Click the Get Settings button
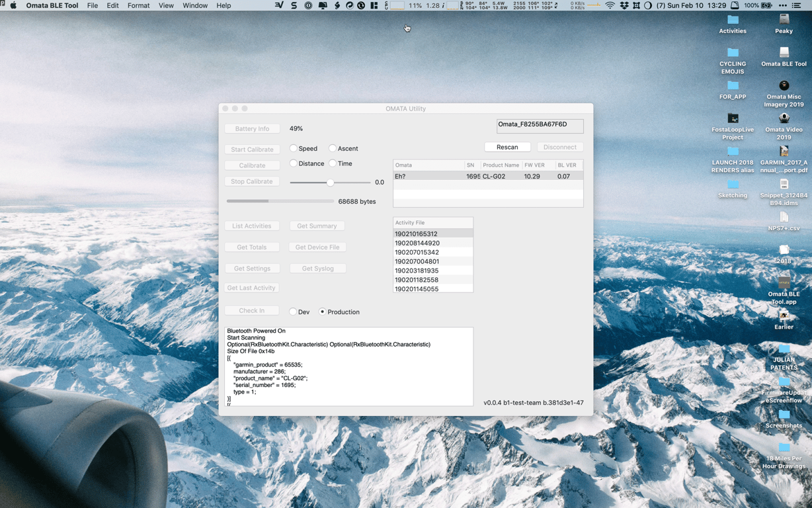The width and height of the screenshot is (812, 508). pos(252,268)
